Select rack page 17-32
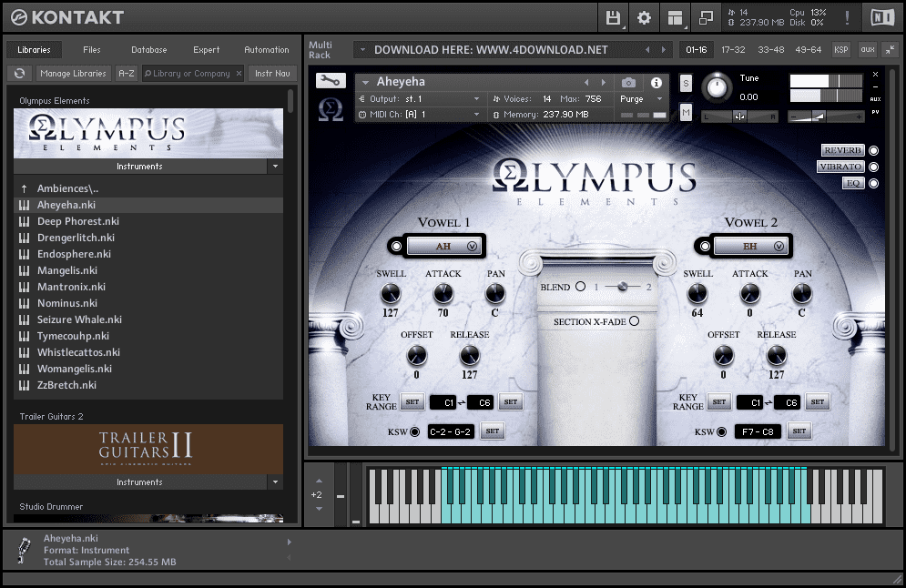Viewport: 906px width, 588px height. pos(733,50)
